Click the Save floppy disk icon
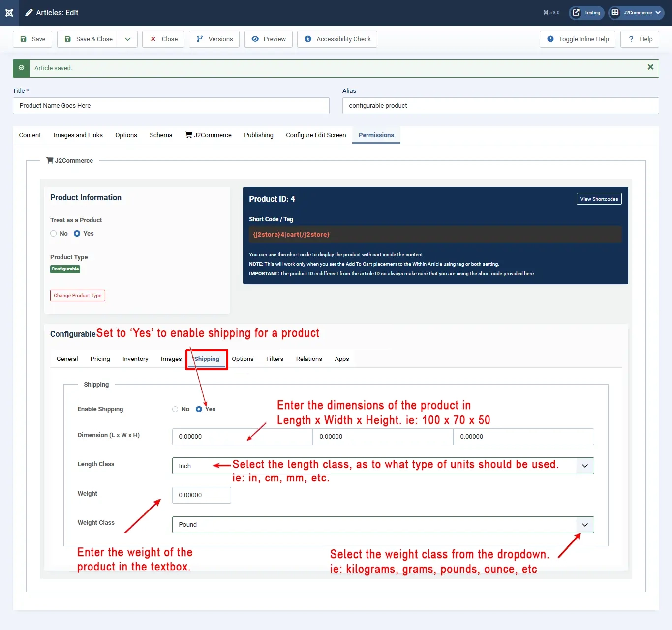 point(23,39)
